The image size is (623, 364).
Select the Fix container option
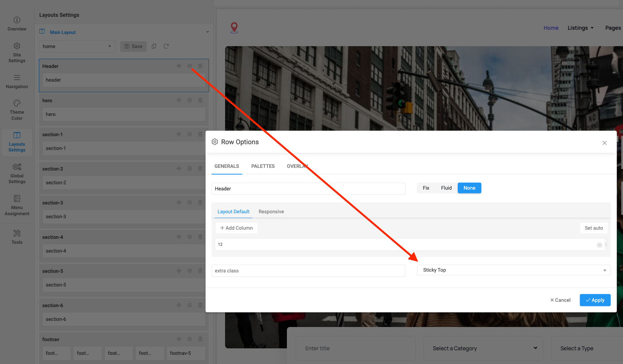(426, 188)
